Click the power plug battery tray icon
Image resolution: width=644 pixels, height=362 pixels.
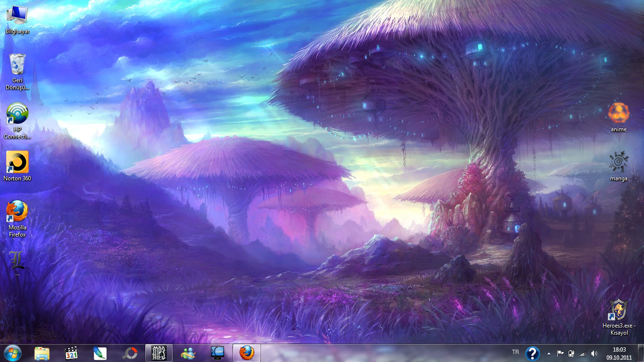(571, 353)
